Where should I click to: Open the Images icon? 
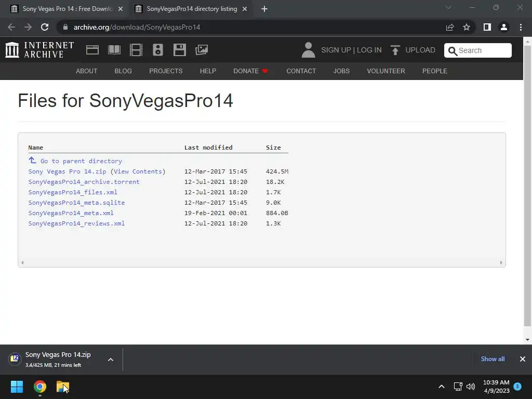(x=202, y=50)
